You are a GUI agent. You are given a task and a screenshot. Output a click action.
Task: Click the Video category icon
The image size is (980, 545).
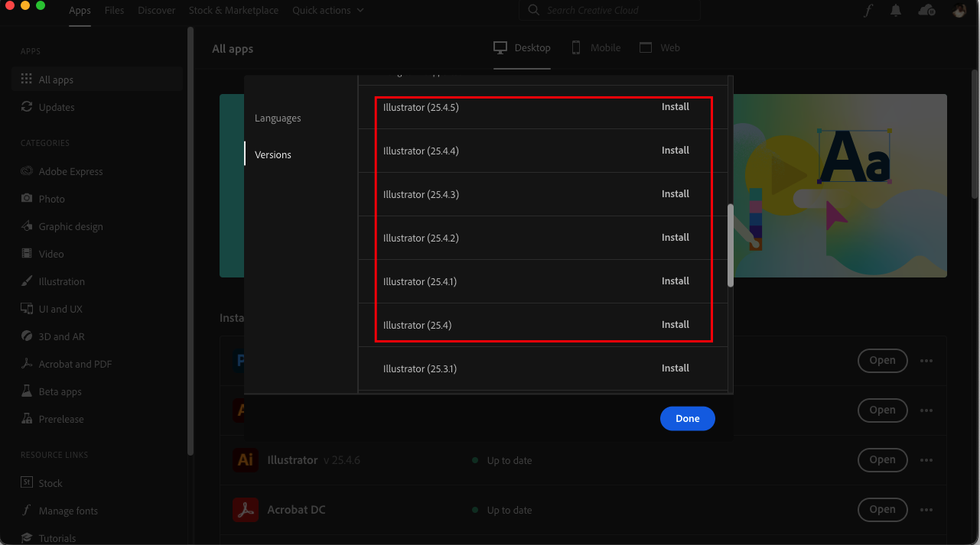pos(25,254)
